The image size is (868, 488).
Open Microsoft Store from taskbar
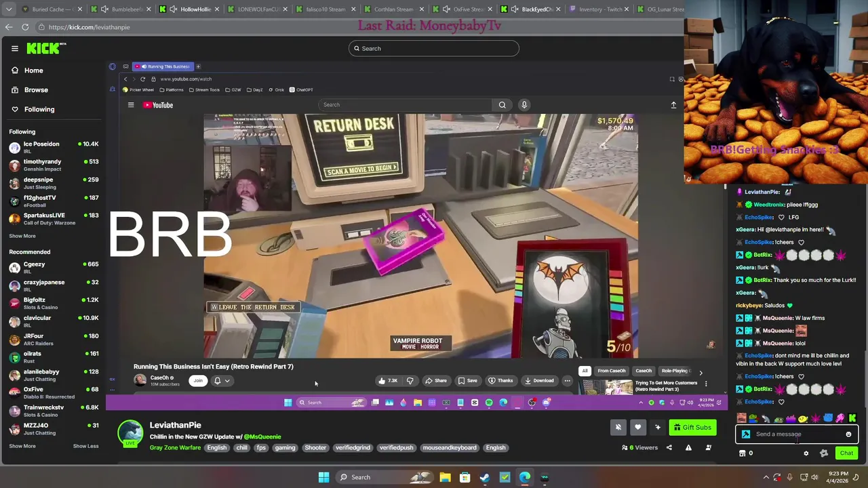(465, 477)
